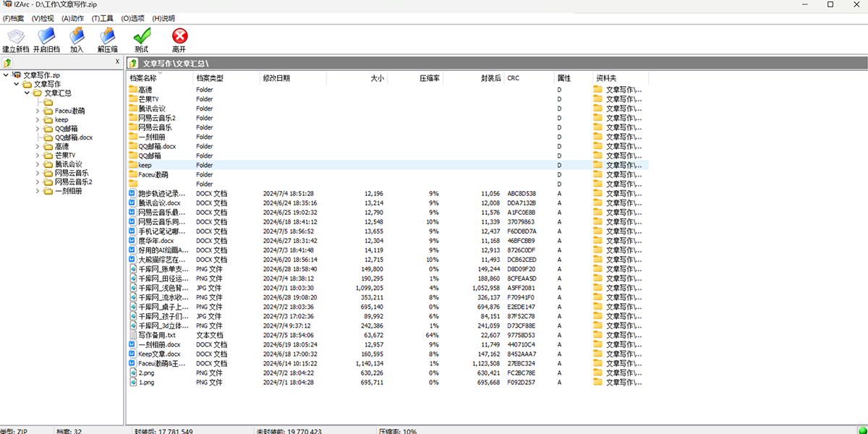Click the docx icon of 度华年.docx
868x434 pixels.
click(133, 240)
